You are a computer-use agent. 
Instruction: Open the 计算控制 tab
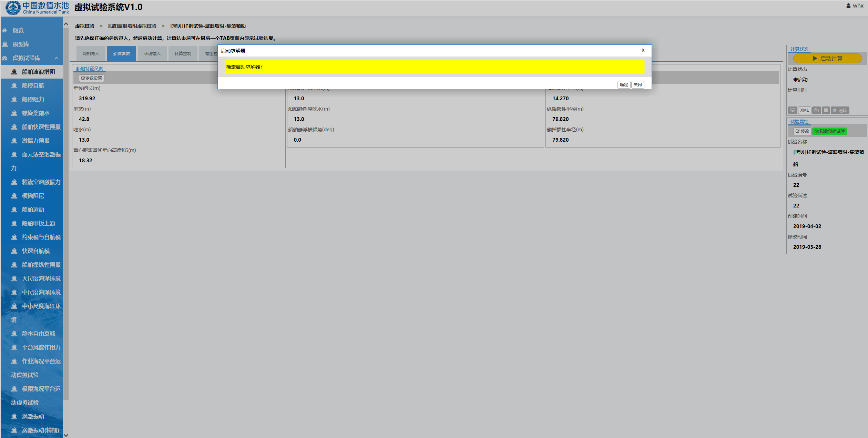[x=183, y=54]
